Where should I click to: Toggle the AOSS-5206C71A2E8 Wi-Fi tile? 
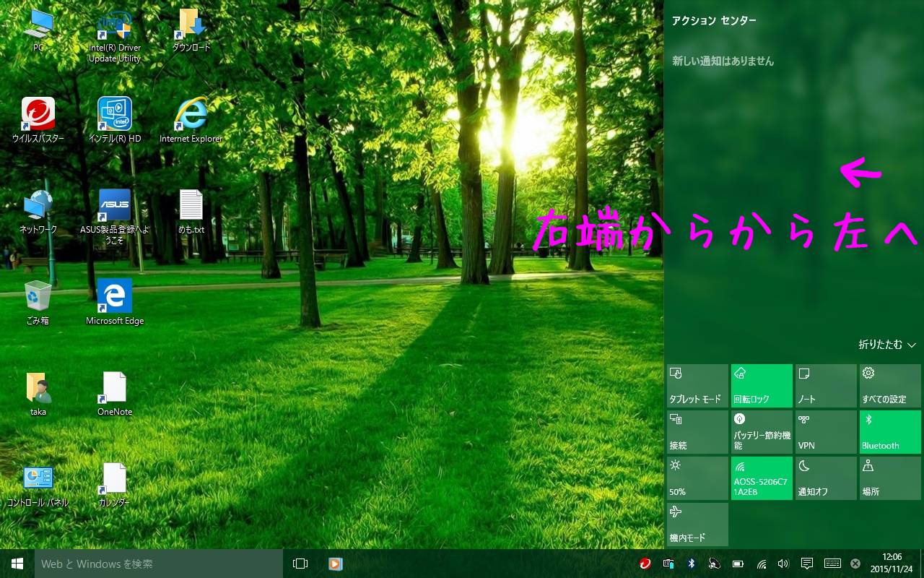click(x=762, y=478)
